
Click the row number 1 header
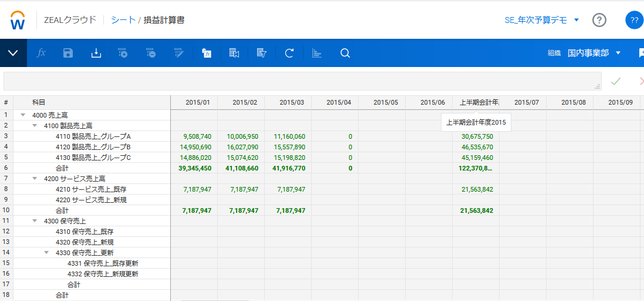click(6, 115)
